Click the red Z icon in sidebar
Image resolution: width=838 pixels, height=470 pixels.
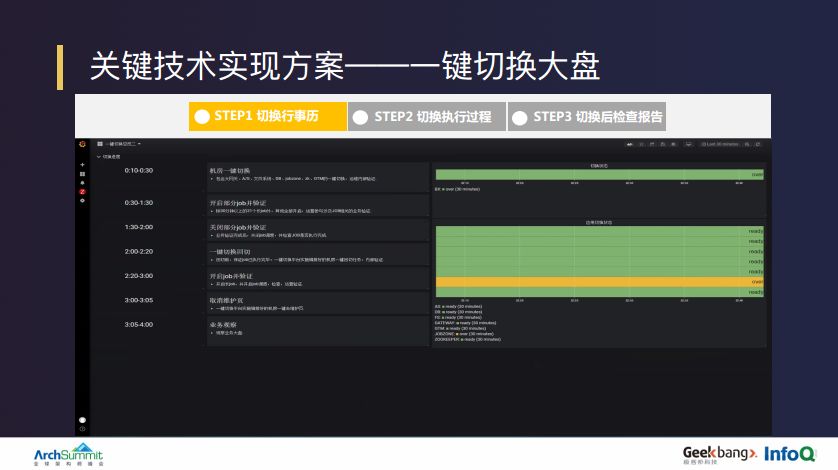(82, 191)
